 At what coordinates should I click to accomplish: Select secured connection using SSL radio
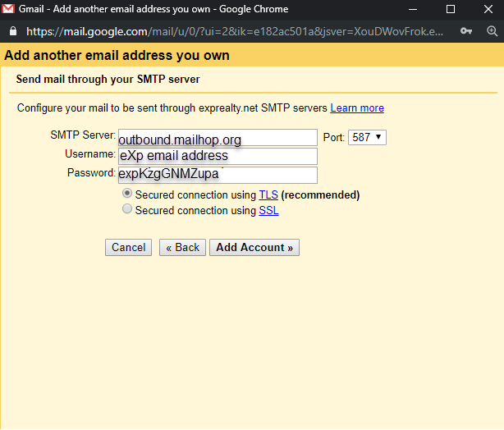pos(127,209)
